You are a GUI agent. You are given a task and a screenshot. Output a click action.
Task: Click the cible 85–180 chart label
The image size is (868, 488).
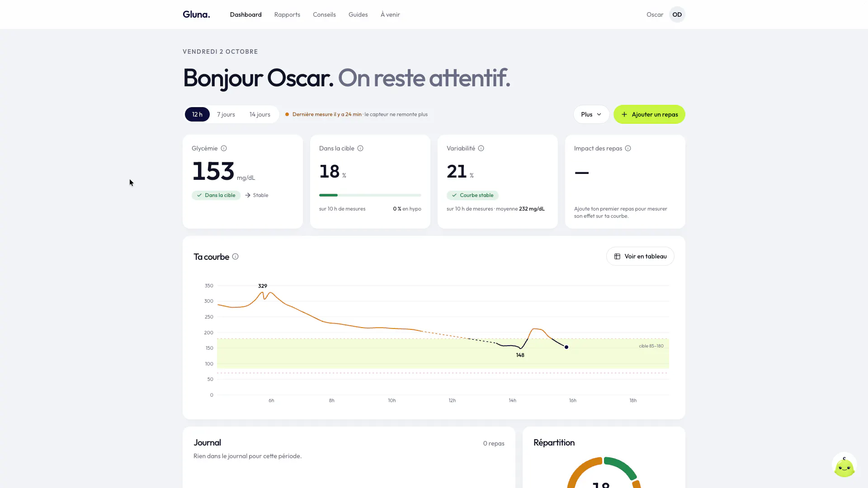pos(651,346)
